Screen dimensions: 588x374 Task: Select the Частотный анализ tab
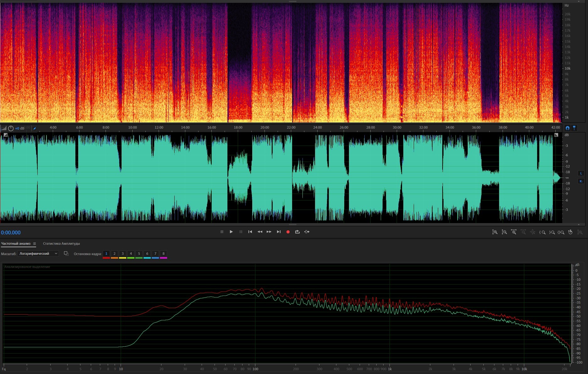(x=16, y=243)
